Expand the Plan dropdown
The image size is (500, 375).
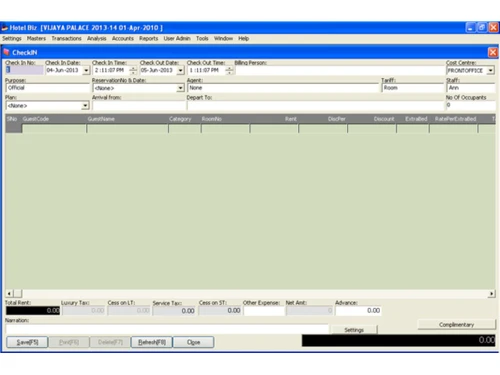tap(85, 106)
